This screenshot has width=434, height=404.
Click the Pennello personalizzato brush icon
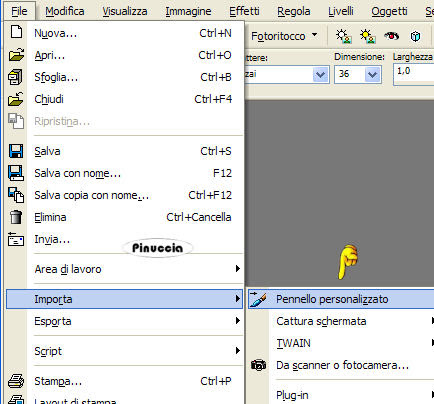[x=258, y=299]
